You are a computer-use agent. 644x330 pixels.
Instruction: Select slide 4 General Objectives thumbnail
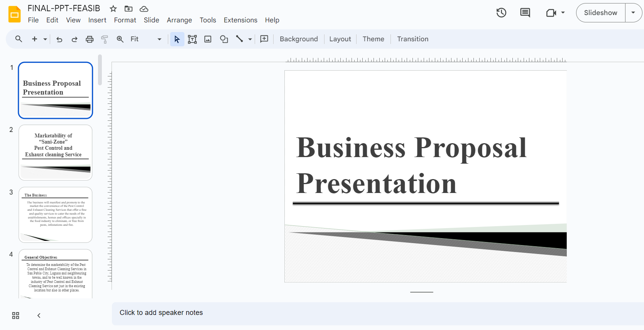coord(56,274)
